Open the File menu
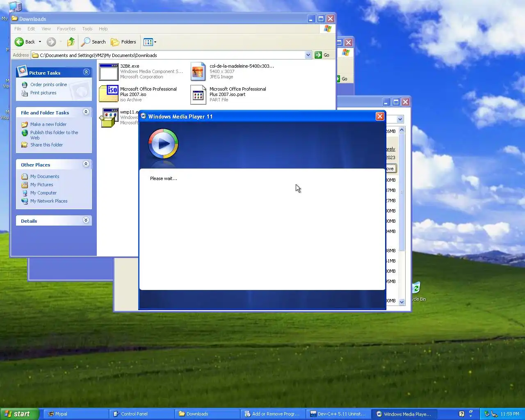The image size is (525, 420). [18, 29]
